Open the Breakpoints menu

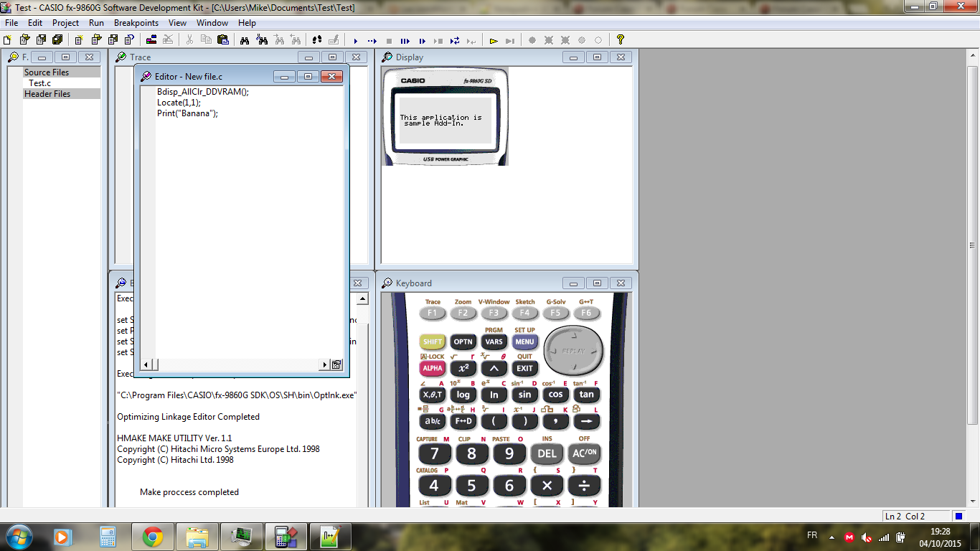pos(136,23)
